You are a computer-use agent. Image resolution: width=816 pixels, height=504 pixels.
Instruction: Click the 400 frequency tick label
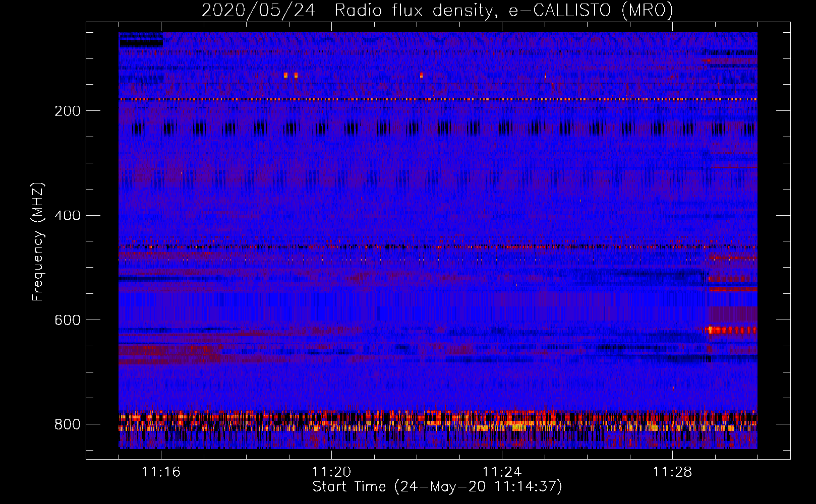pyautogui.click(x=68, y=216)
